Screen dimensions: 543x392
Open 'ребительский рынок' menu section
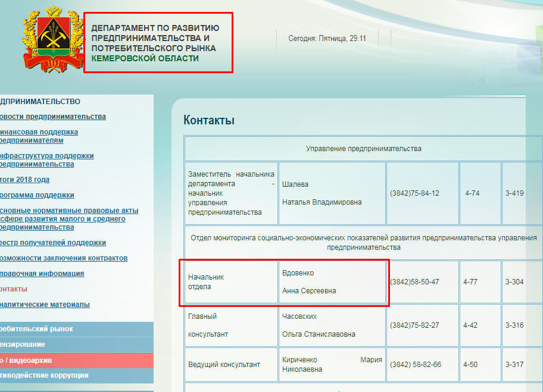(77, 329)
